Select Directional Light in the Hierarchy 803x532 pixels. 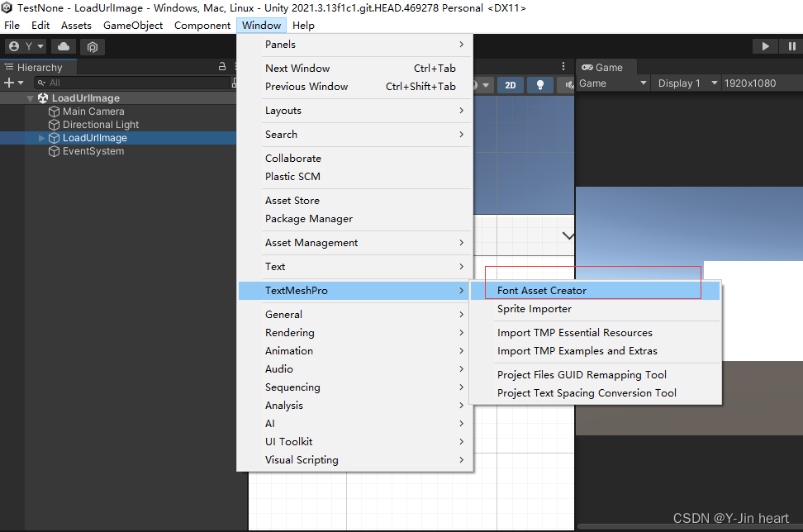[x=101, y=125]
